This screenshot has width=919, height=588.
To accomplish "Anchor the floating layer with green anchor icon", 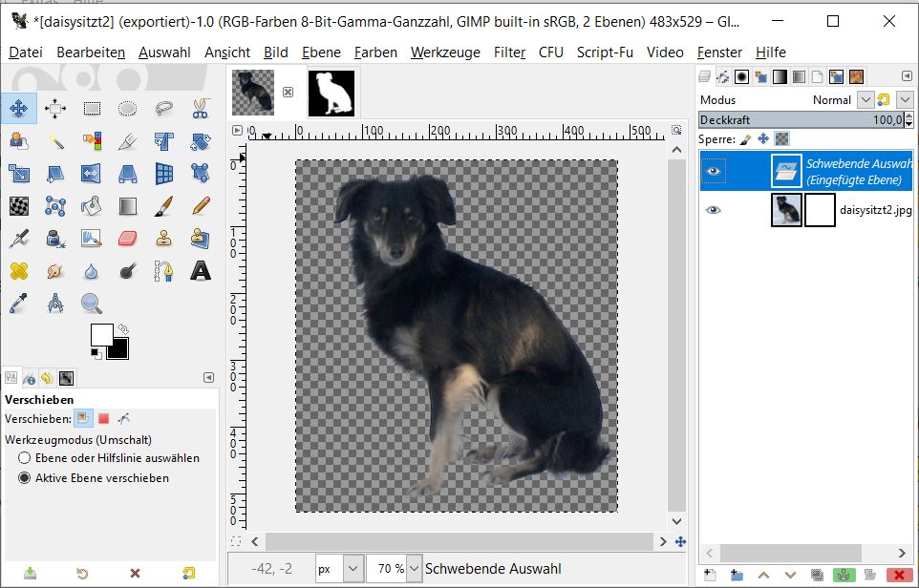I will [x=844, y=575].
